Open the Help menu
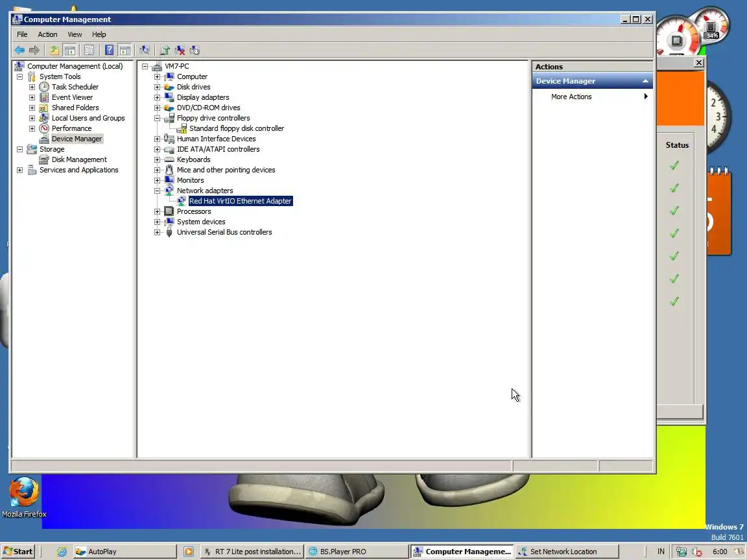This screenshot has height=560, width=747. (x=99, y=34)
